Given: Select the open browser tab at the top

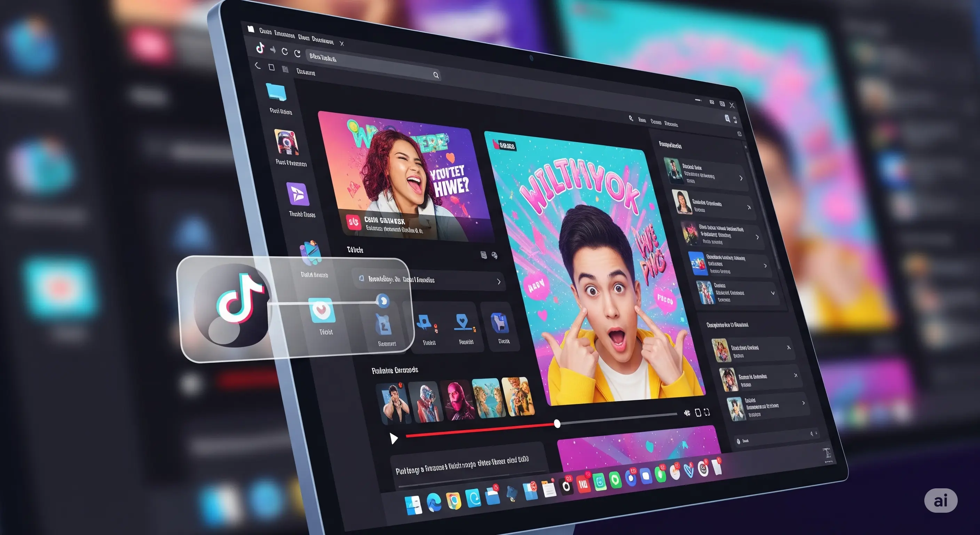Looking at the screenshot, I should click(305, 38).
